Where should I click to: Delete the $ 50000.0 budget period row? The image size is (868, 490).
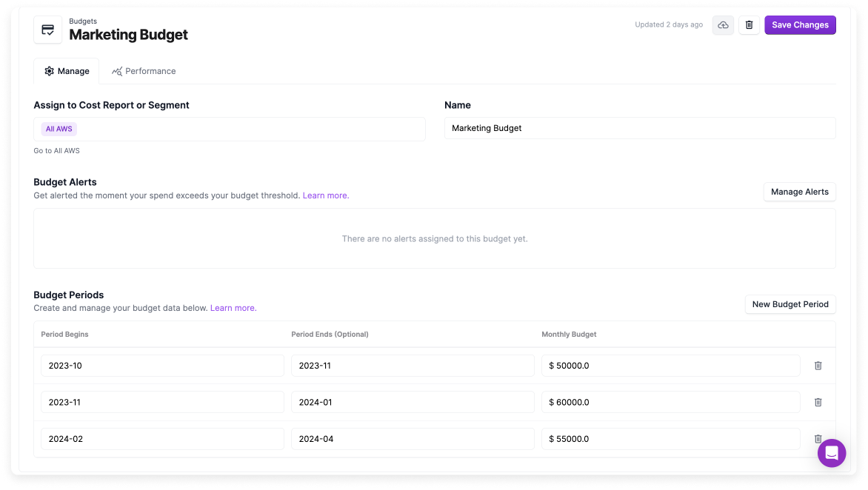tap(818, 366)
